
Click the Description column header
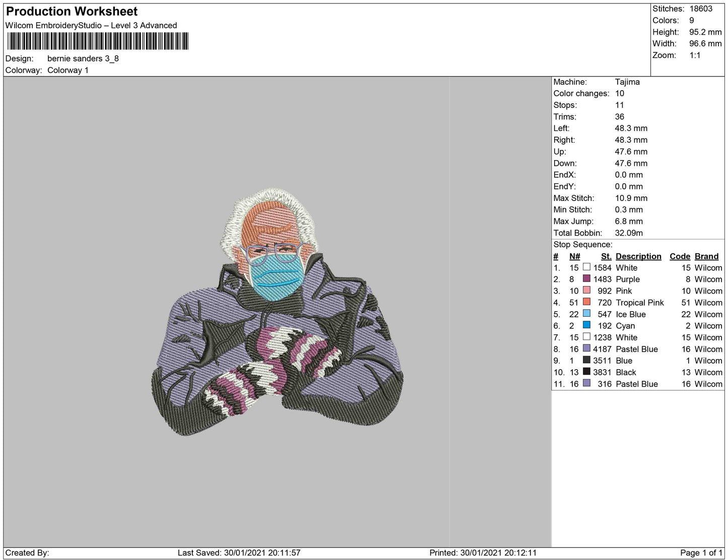tap(638, 256)
